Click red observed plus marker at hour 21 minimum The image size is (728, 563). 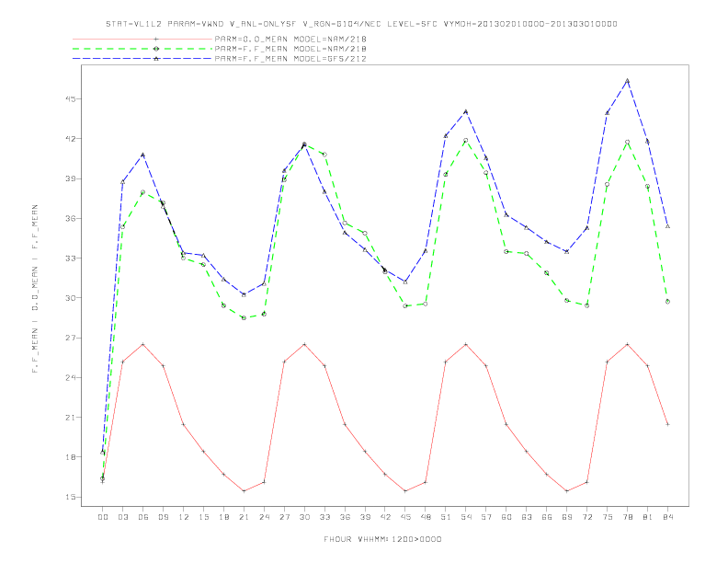click(244, 491)
